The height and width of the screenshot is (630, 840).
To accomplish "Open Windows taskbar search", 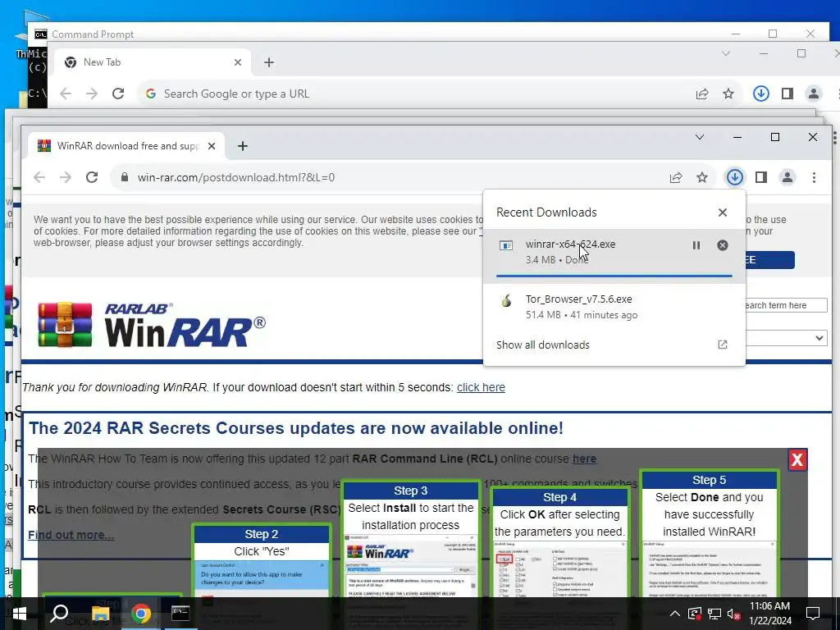I will [59, 614].
